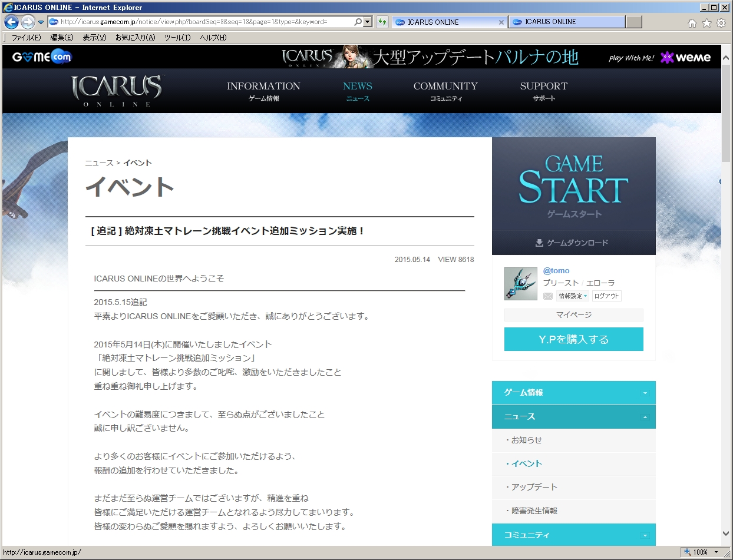
Task: Open address bar autocomplete dropdown arrow
Action: point(368,22)
